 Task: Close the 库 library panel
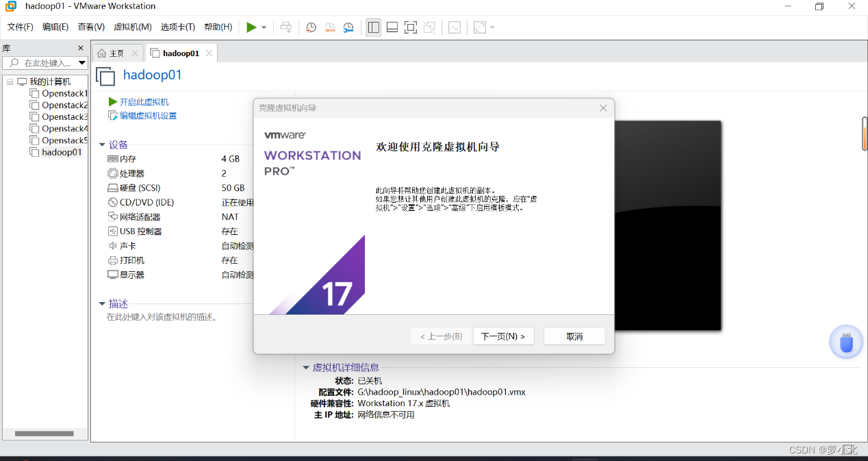point(81,48)
